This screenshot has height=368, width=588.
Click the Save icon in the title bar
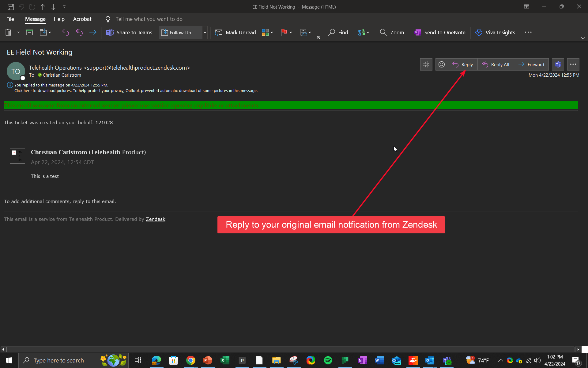point(11,7)
